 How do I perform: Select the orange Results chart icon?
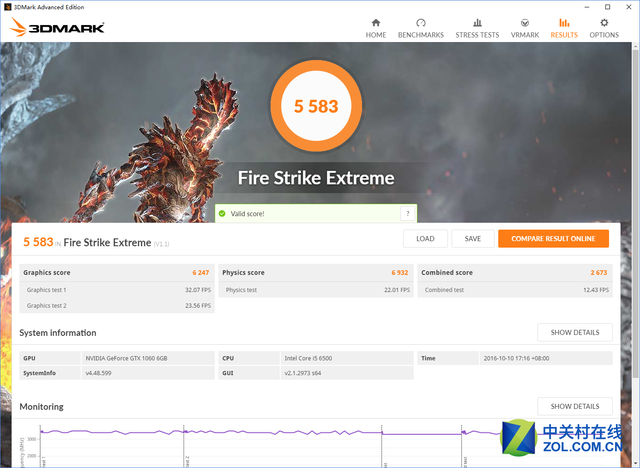[x=564, y=23]
